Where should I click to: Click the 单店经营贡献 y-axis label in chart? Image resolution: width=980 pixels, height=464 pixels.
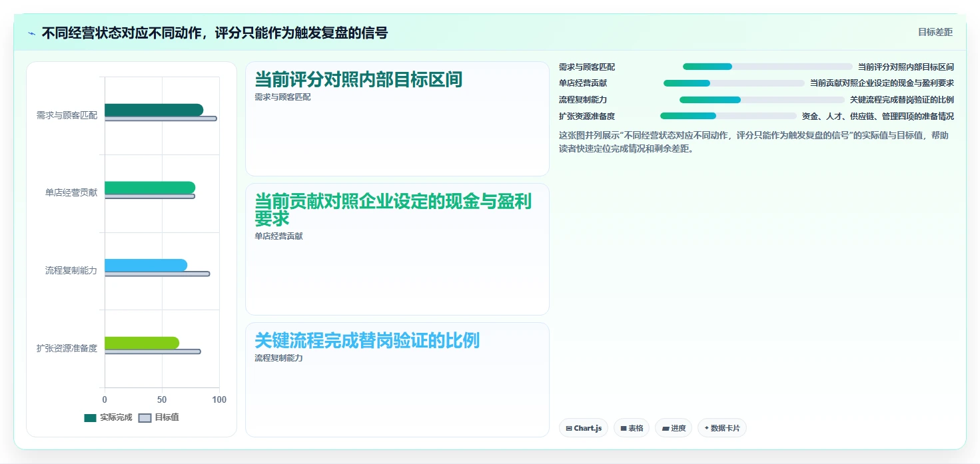click(71, 193)
